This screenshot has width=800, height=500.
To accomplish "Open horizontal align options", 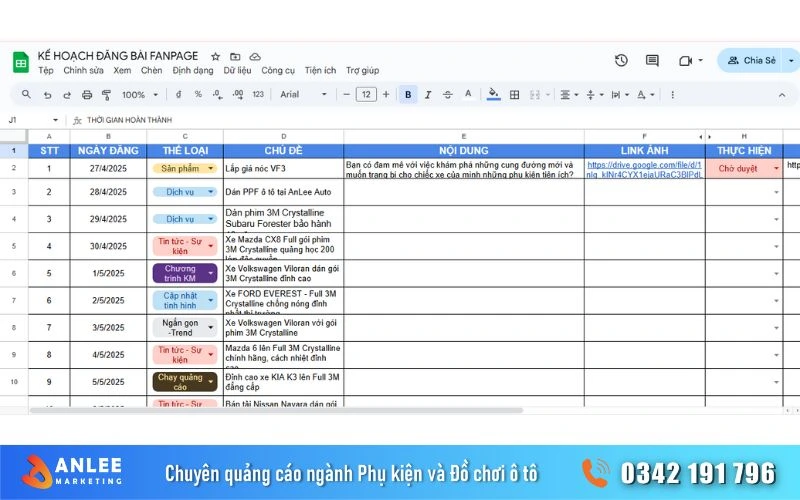I will click(x=569, y=95).
